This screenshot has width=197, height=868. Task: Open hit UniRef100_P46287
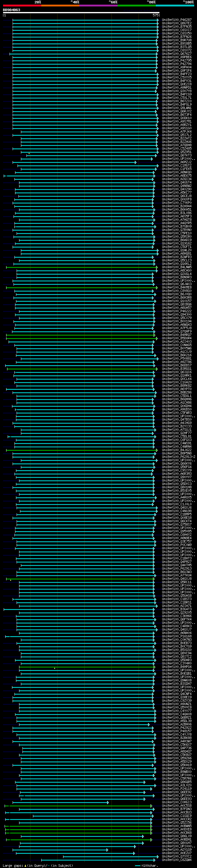[x=176, y=20]
